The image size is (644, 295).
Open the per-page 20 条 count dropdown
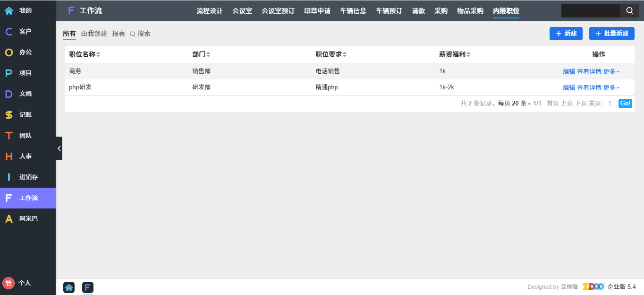tap(520, 103)
